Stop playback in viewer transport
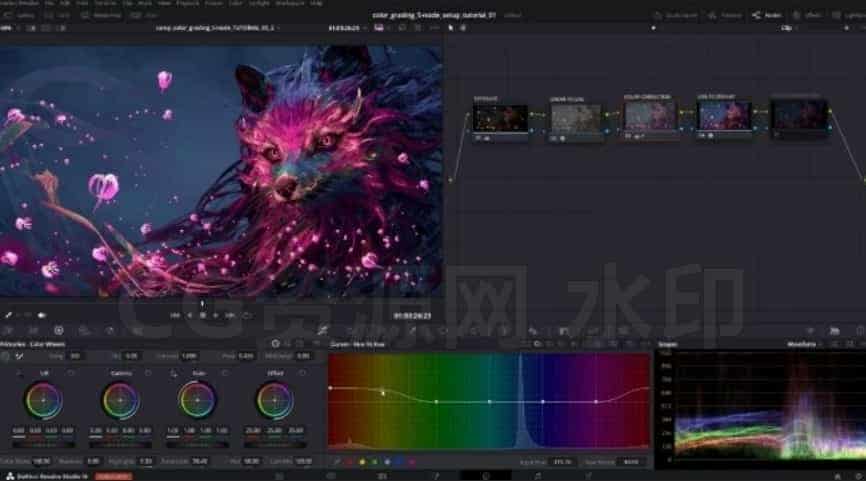 [203, 315]
